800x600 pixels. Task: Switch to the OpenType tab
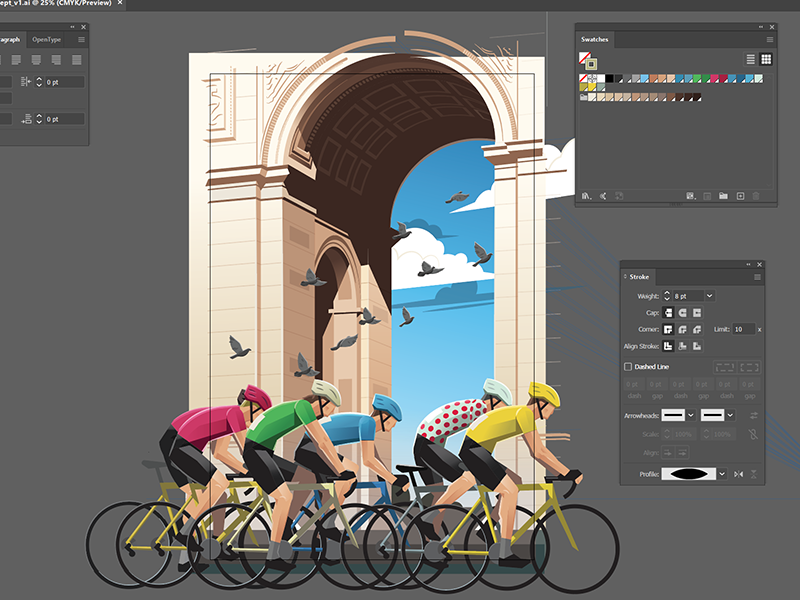tap(47, 39)
